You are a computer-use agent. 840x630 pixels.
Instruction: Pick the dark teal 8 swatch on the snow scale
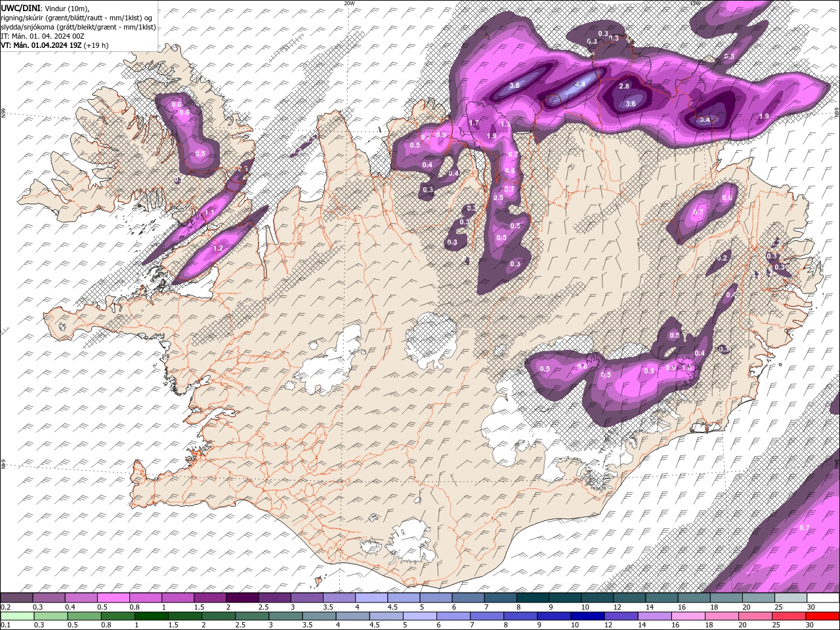[533, 598]
